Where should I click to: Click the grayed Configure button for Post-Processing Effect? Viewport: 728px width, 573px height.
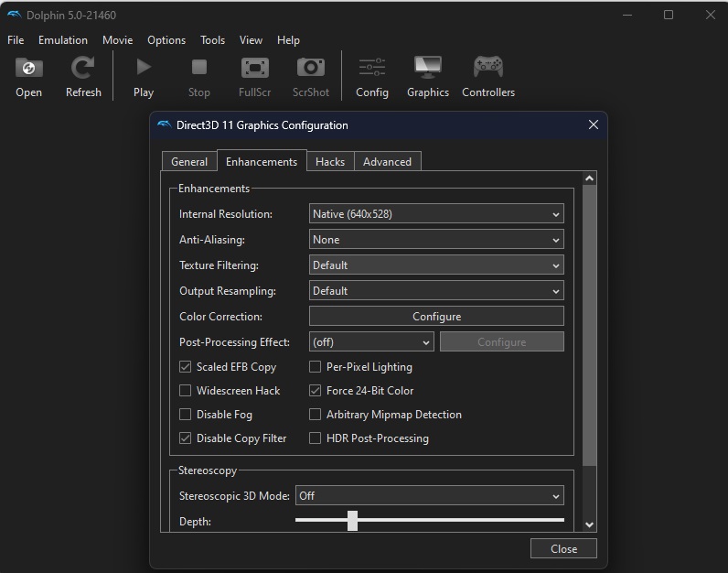click(502, 342)
